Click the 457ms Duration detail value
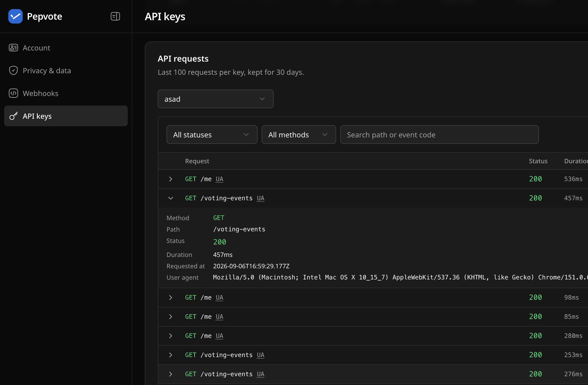Image resolution: width=588 pixels, height=385 pixels. tap(223, 255)
